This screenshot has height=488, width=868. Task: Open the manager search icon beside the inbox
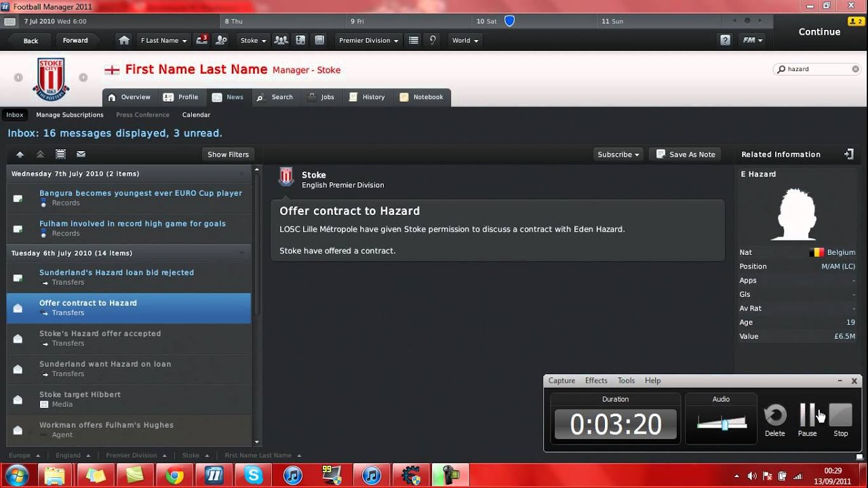point(221,41)
